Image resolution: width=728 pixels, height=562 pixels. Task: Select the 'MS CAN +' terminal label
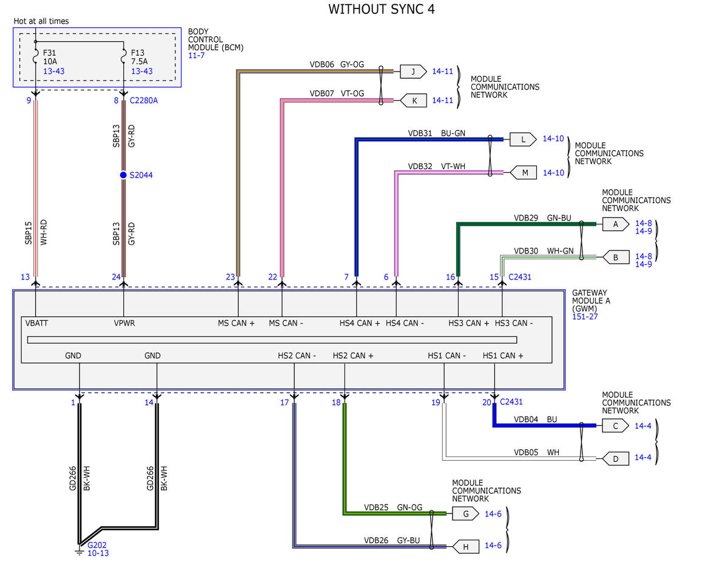point(237,323)
